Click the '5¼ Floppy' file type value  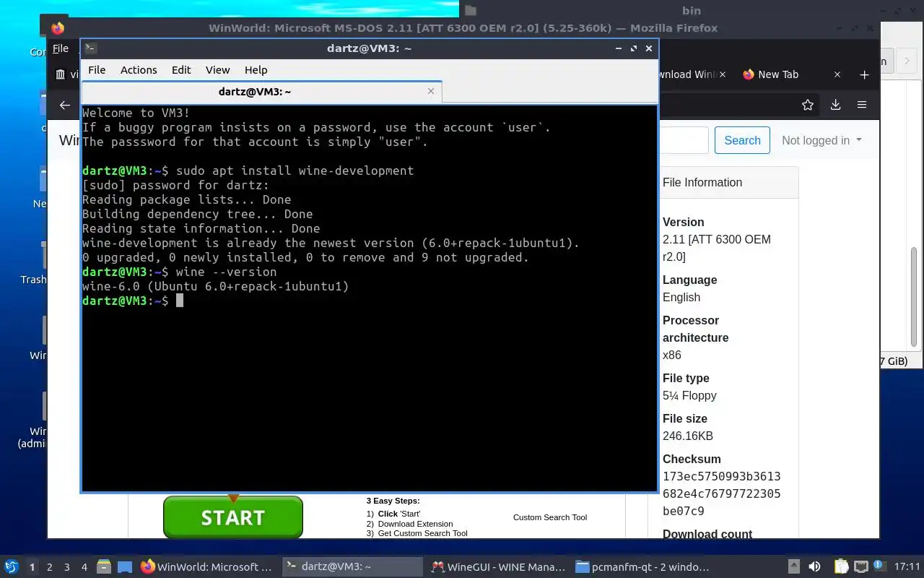tap(689, 395)
